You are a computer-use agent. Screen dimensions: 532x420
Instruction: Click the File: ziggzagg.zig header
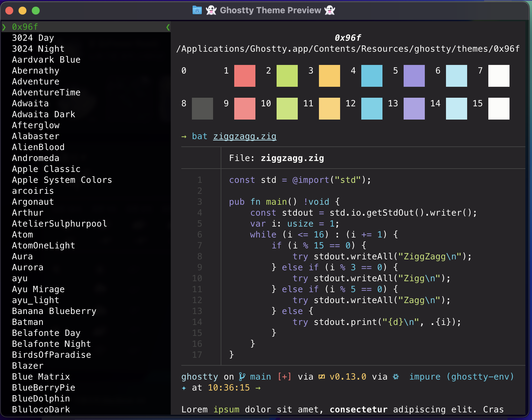coord(277,158)
